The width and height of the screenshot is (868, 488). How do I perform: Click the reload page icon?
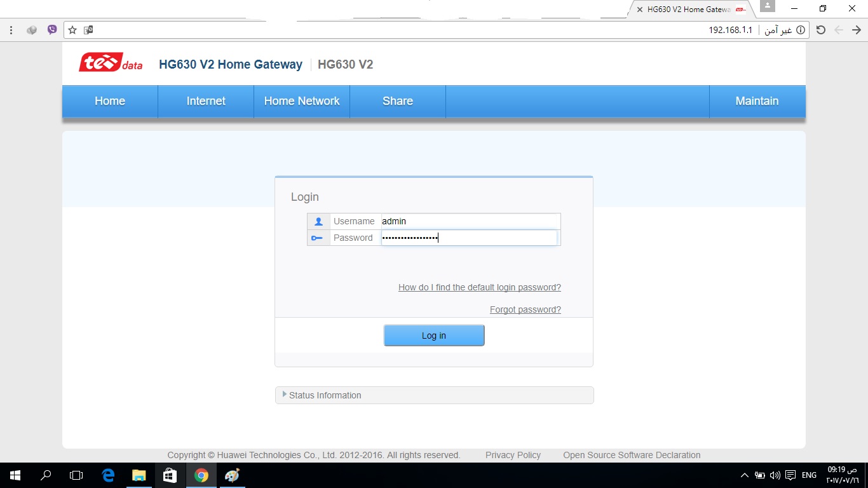(821, 30)
